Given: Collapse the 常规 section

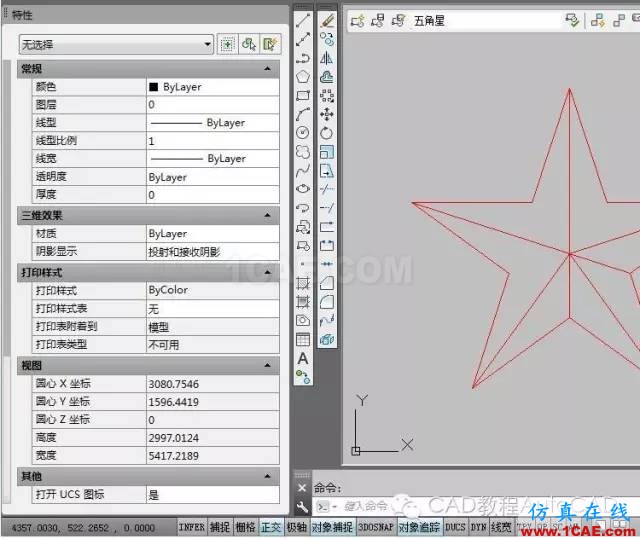Looking at the screenshot, I should pos(267,68).
